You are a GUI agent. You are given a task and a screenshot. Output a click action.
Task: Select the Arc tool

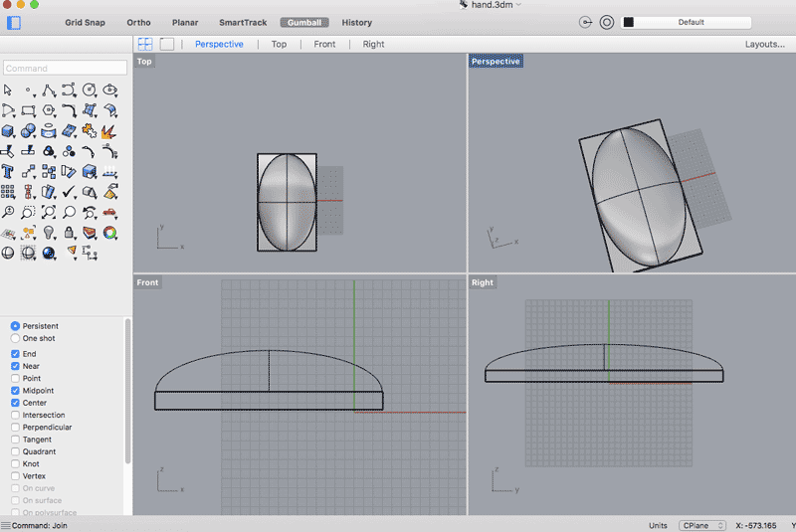[8, 110]
